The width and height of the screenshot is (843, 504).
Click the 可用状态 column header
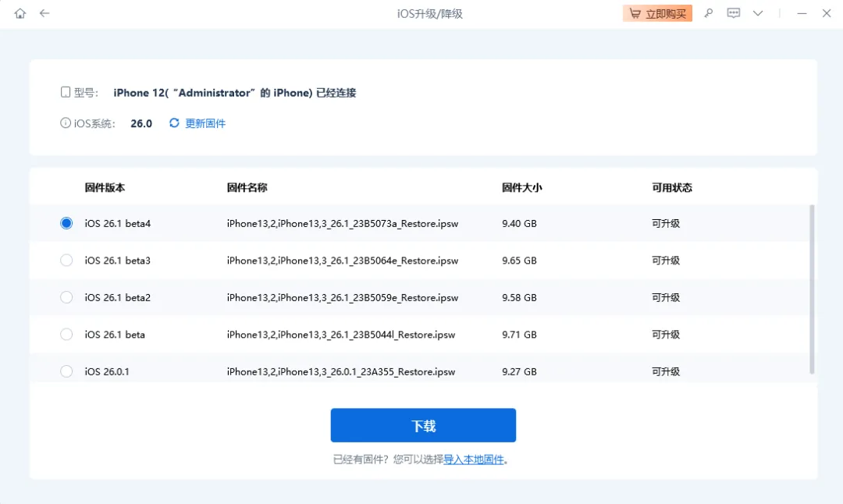(672, 187)
